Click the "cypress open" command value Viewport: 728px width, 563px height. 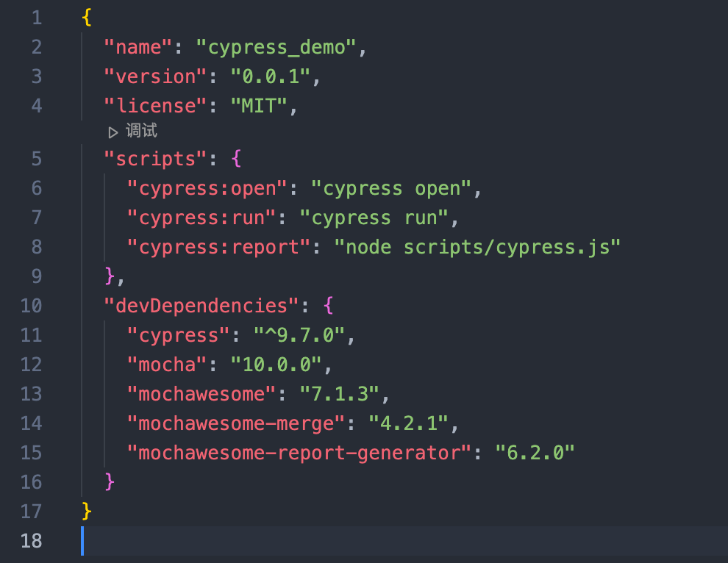pos(391,188)
